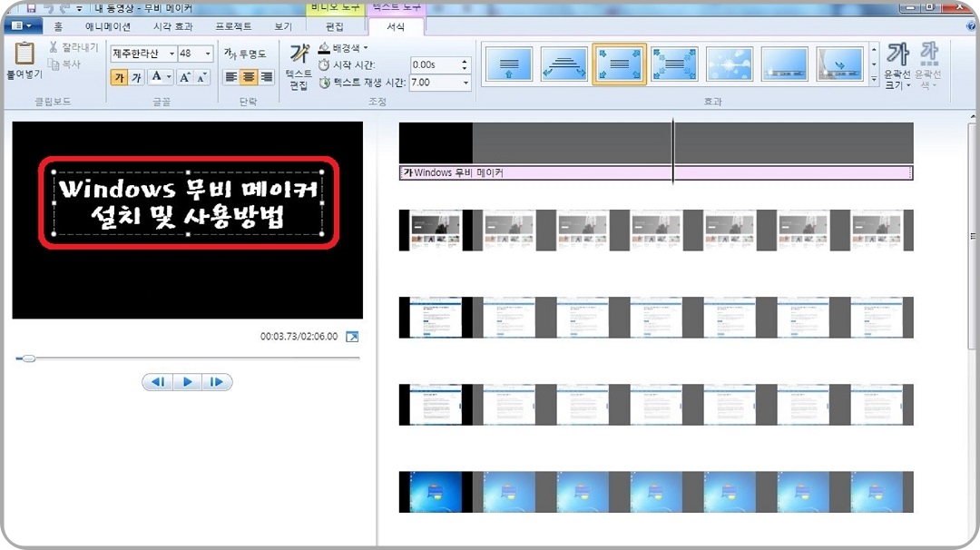Play the preview video
The height and width of the screenshot is (550, 980).
click(188, 382)
